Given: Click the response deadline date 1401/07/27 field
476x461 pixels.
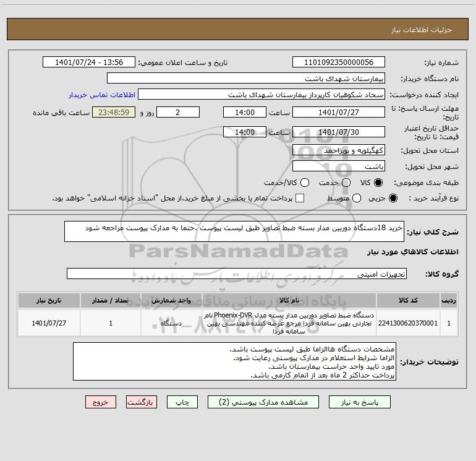Looking at the screenshot, I should 339,112.
